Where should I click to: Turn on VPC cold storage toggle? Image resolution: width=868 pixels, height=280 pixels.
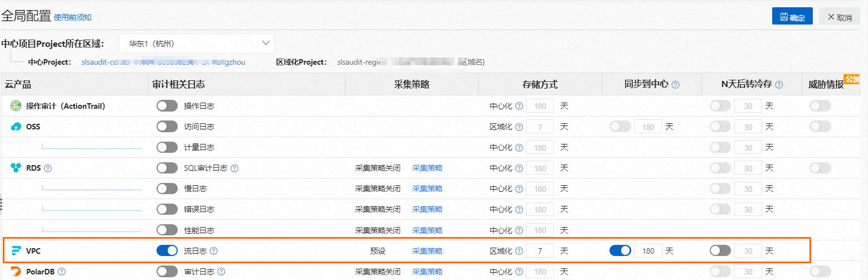720,251
